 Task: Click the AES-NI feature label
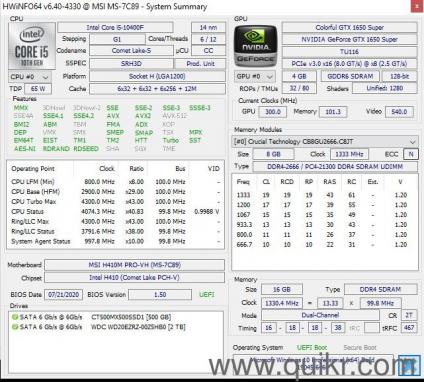click(x=25, y=149)
